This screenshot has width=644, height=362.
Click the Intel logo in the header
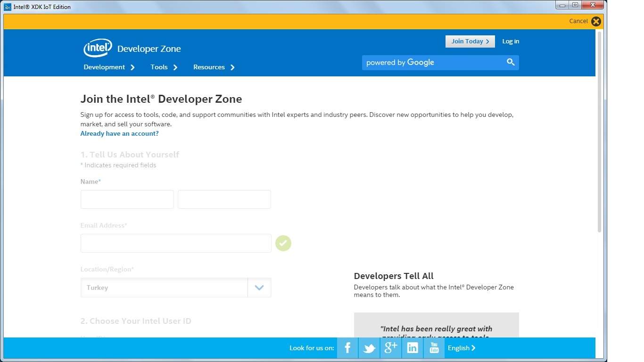[98, 48]
